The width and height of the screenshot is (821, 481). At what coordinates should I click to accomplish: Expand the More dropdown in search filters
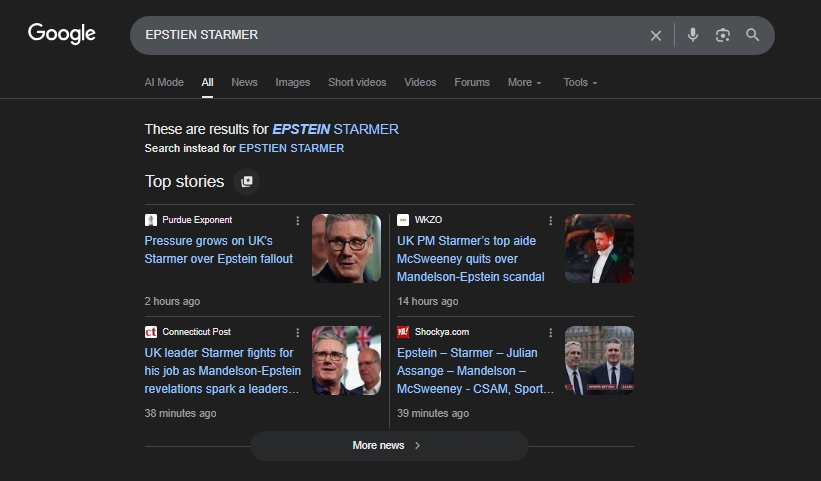click(x=524, y=82)
